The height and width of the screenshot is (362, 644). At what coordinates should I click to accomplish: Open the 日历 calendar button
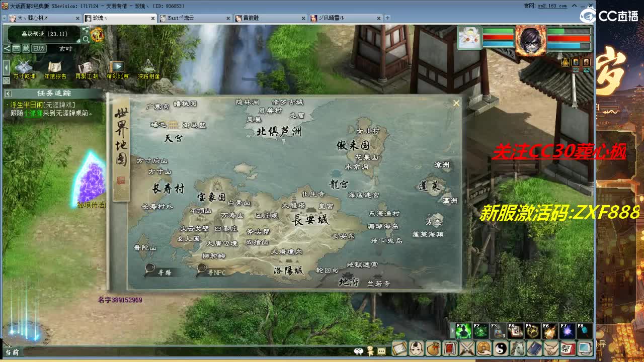39,48
